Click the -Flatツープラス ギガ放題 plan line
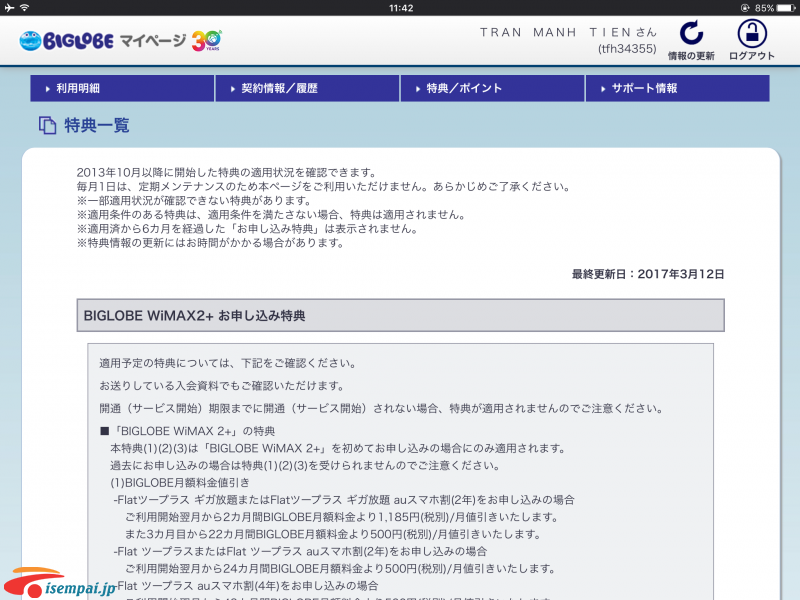Viewport: 800px width, 600px height. [x=344, y=500]
